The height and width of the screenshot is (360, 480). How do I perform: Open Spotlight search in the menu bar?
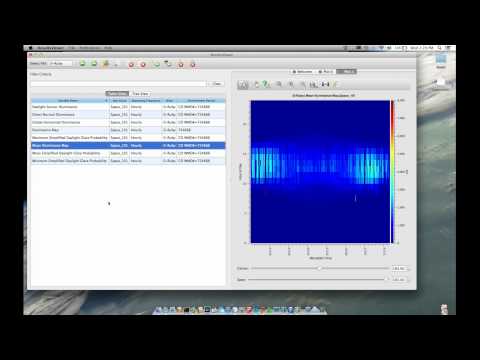[440, 48]
